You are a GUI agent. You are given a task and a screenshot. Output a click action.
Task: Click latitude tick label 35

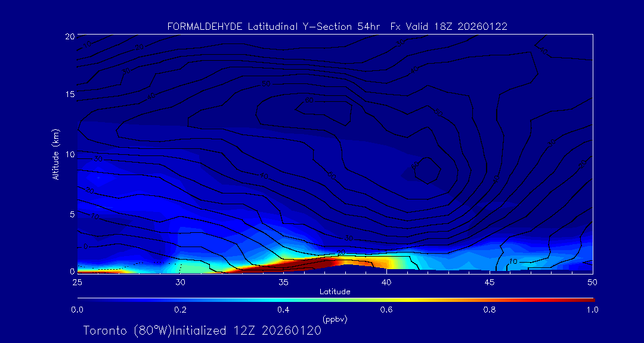pos(283,282)
